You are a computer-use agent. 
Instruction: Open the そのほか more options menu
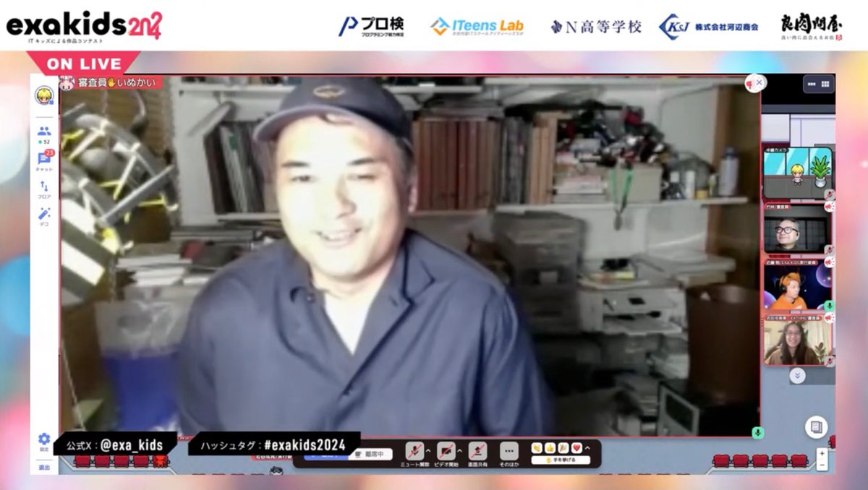point(509,454)
